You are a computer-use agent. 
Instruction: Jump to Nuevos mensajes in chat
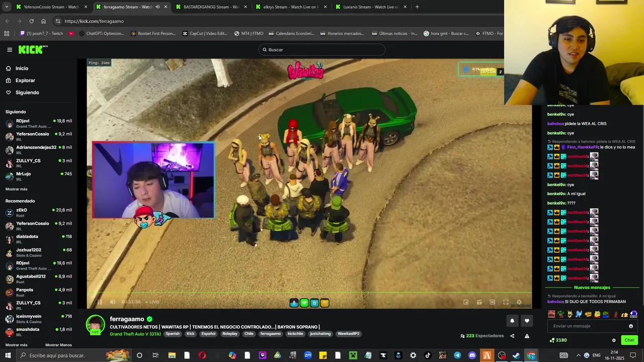[592, 288]
